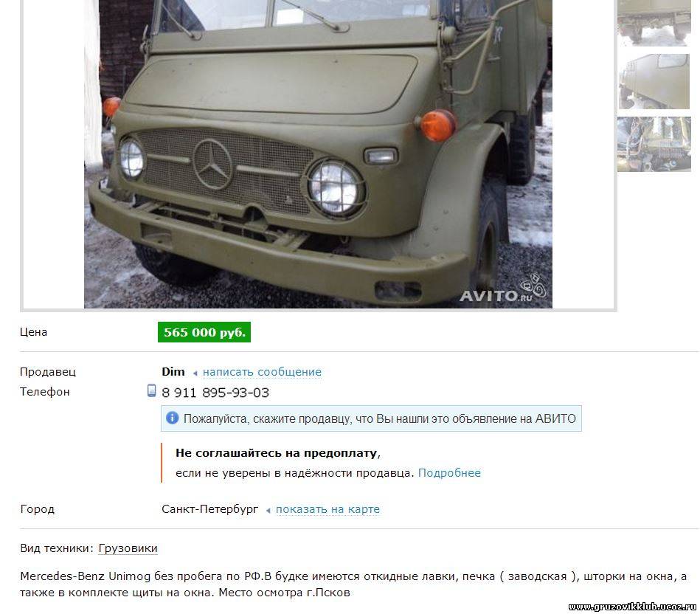Click the arrow before 'написать сообщение'

(195, 373)
